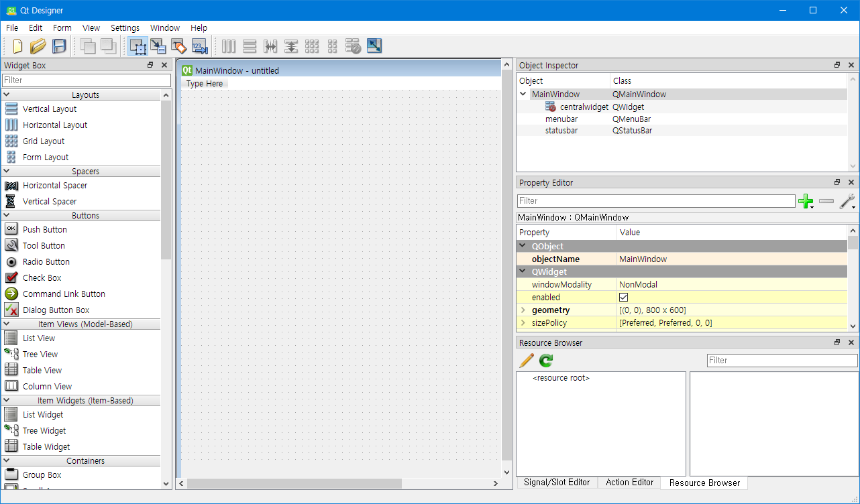
Task: Click the green Reload resources icon
Action: pyautogui.click(x=546, y=361)
